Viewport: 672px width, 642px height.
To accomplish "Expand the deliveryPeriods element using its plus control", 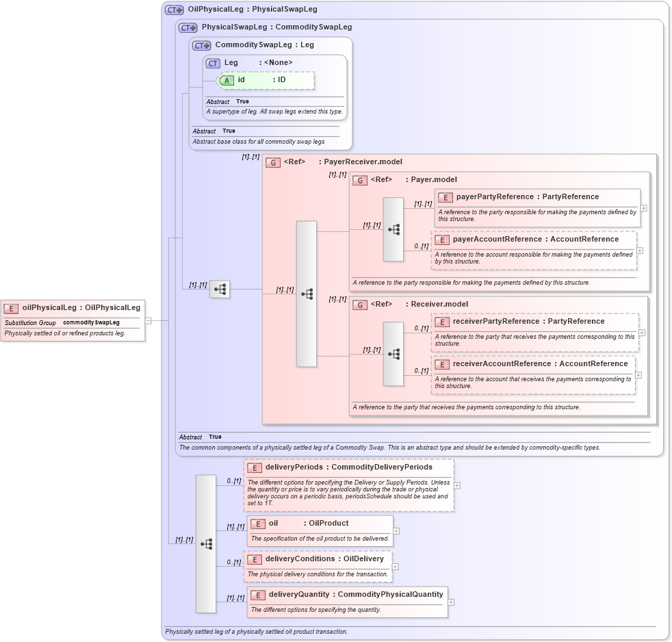I will click(456, 485).
